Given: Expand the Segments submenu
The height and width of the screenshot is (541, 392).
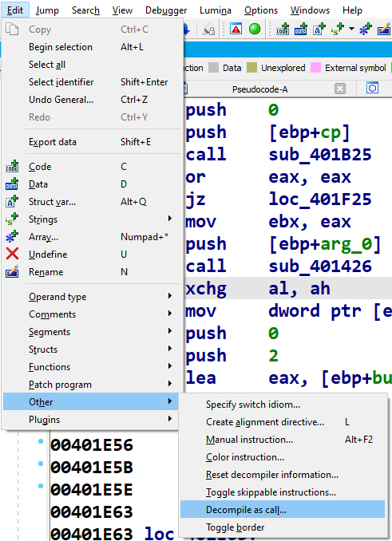Looking at the screenshot, I should click(x=169, y=331).
